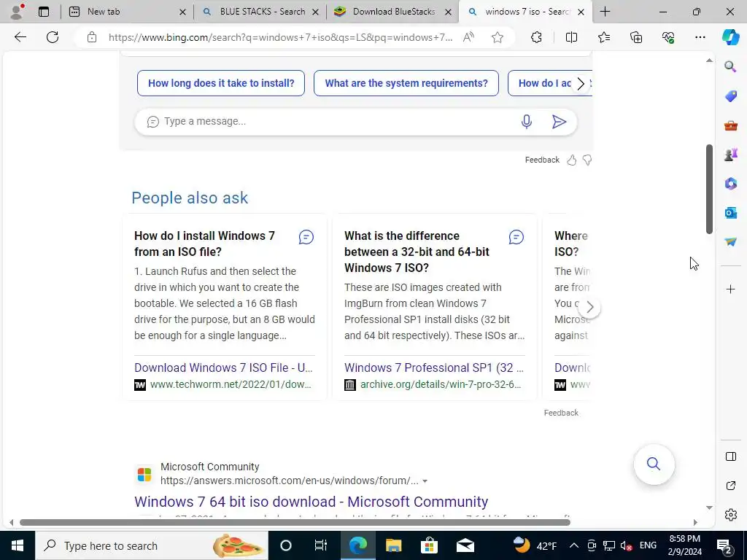
Task: Open chat for 'How do I install Windows 7'
Action: [306, 237]
